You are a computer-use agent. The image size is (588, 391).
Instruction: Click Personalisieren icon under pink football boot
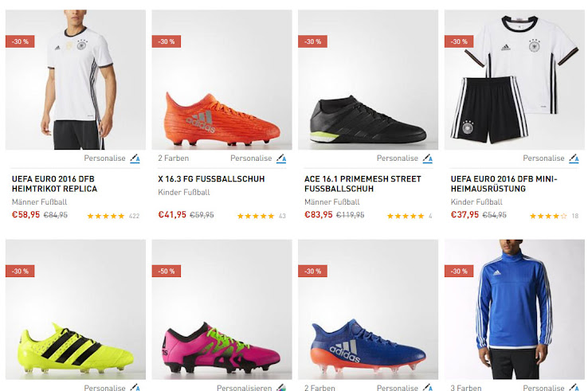[281, 388]
